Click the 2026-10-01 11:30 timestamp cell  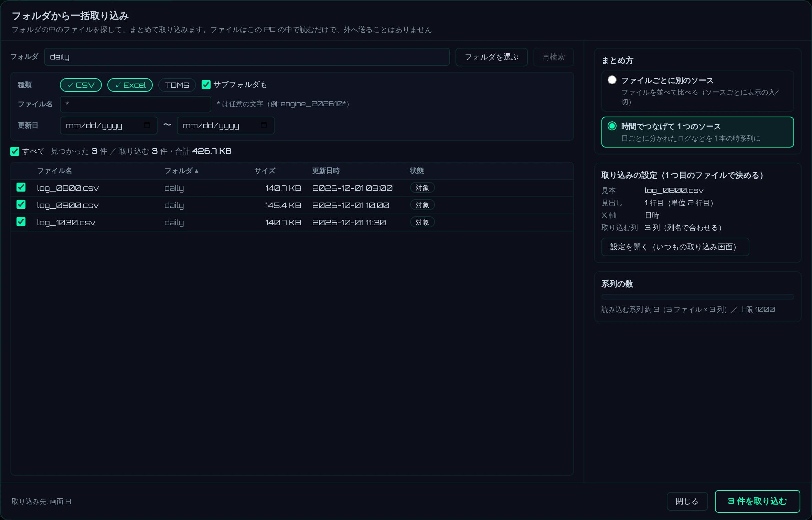(349, 223)
